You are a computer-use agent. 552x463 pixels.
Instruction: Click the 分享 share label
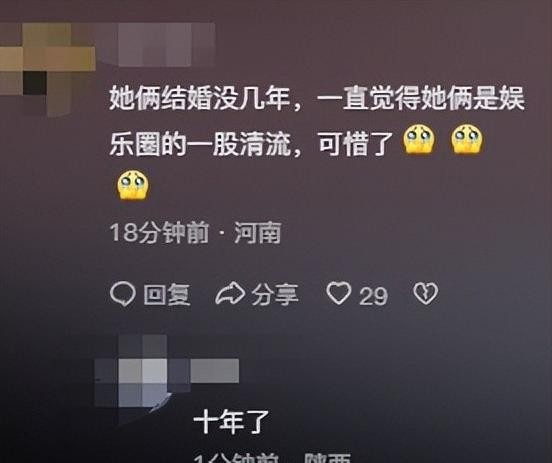tap(275, 295)
